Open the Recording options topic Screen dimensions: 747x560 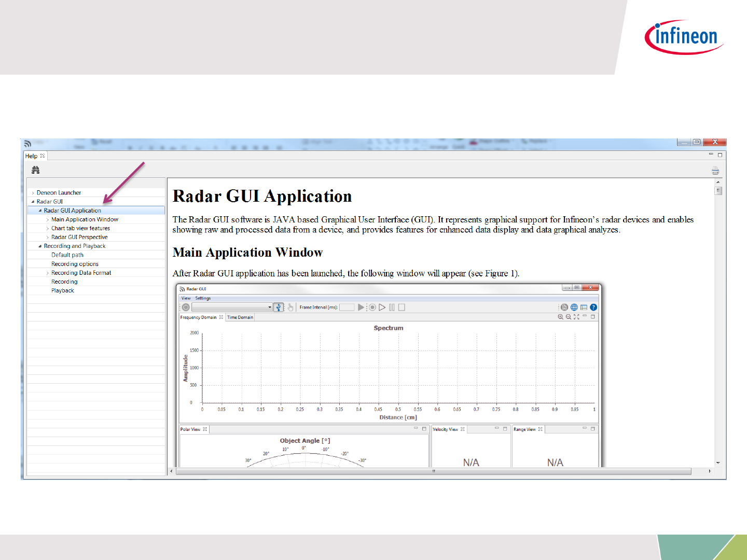tap(75, 264)
